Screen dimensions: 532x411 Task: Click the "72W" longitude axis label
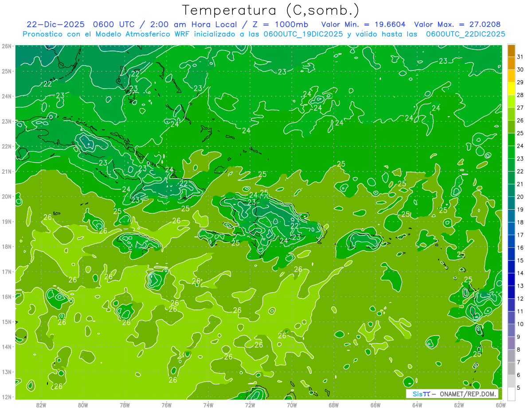(250, 405)
